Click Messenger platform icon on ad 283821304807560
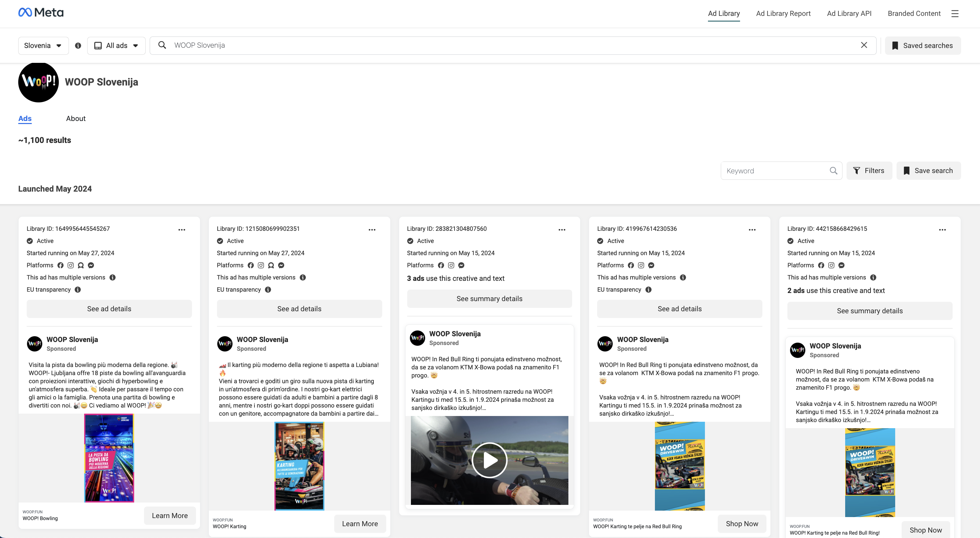 tap(461, 265)
